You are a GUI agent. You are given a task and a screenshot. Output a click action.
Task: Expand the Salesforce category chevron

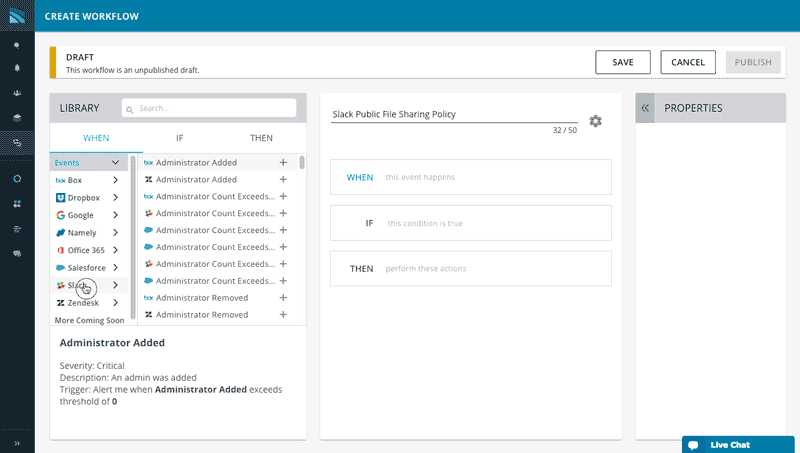pyautogui.click(x=115, y=267)
